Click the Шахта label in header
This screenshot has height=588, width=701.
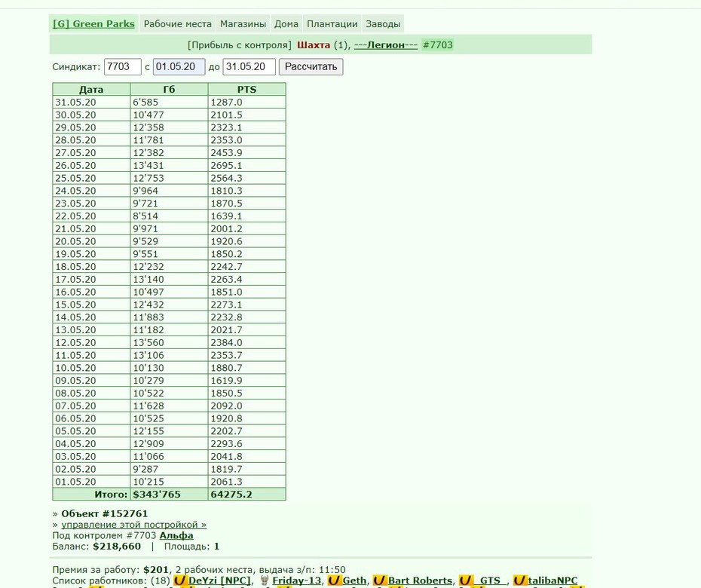click(314, 44)
